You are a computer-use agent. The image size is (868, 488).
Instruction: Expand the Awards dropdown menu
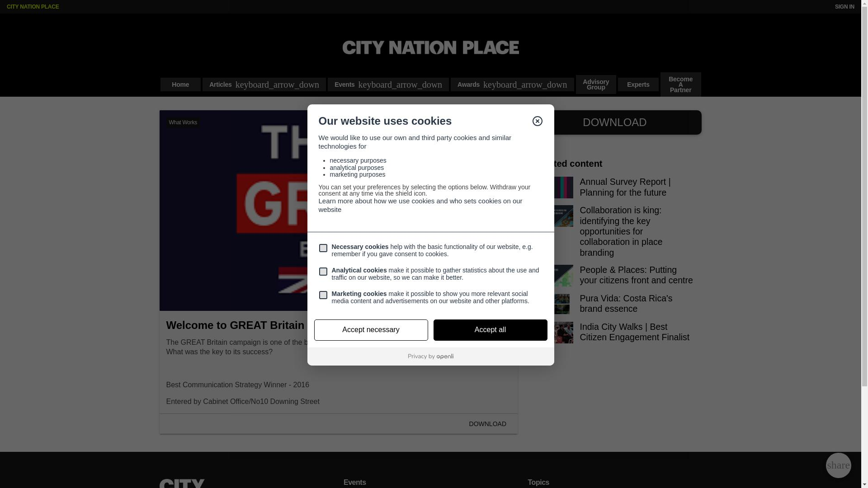click(512, 84)
